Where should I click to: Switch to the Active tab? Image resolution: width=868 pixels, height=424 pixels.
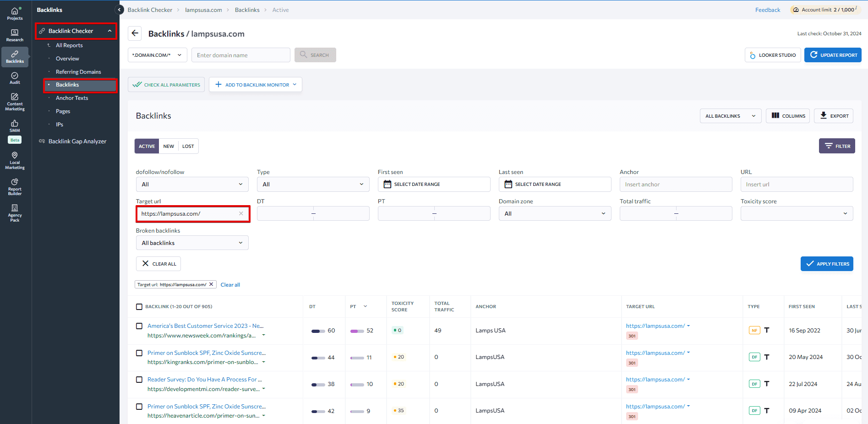pos(147,146)
